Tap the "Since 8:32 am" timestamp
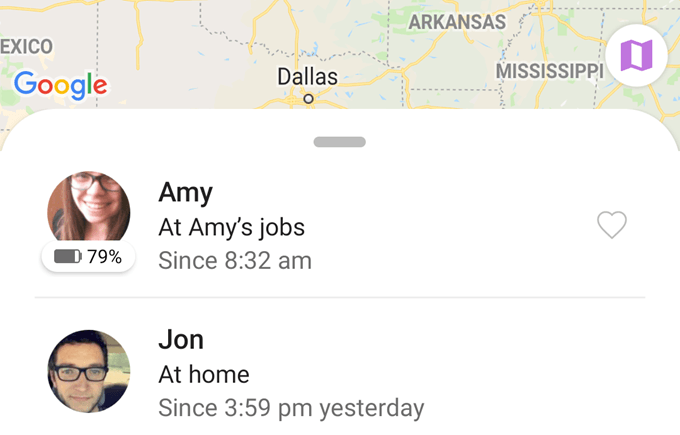 coord(235,261)
